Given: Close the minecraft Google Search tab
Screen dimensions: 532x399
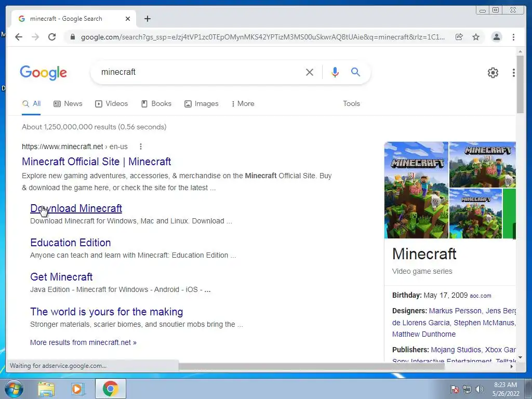Looking at the screenshot, I should click(x=128, y=19).
